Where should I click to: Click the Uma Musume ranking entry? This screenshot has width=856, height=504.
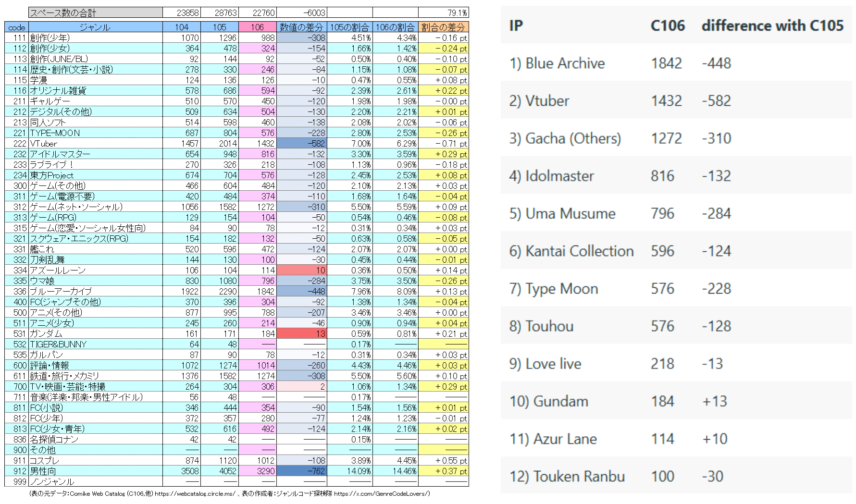point(676,213)
